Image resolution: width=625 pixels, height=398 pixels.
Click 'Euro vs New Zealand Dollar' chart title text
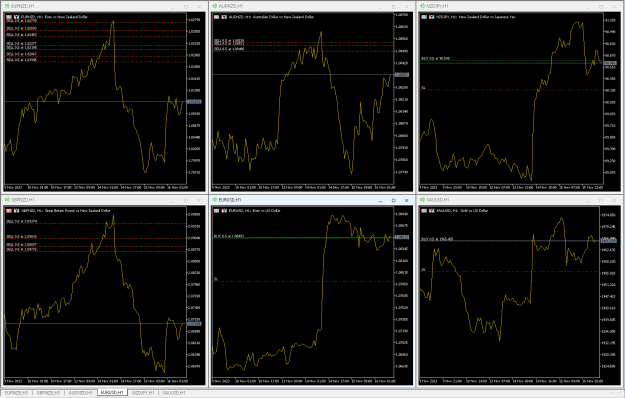[x=65, y=17]
